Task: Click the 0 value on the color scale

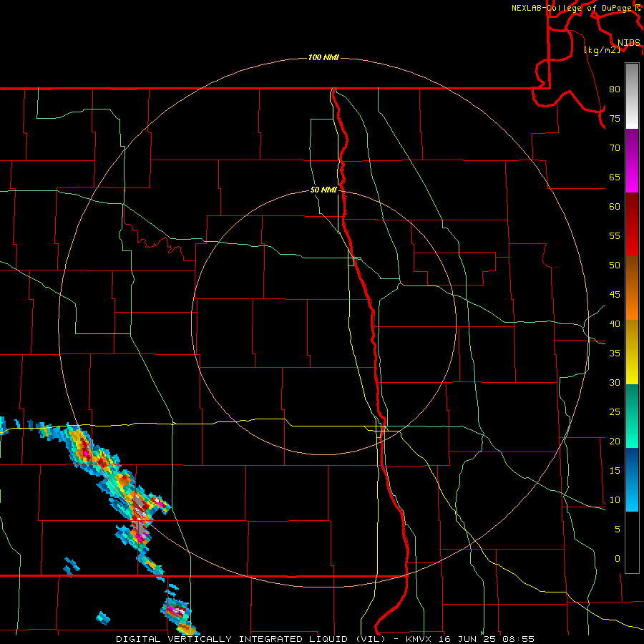Action: (x=618, y=559)
